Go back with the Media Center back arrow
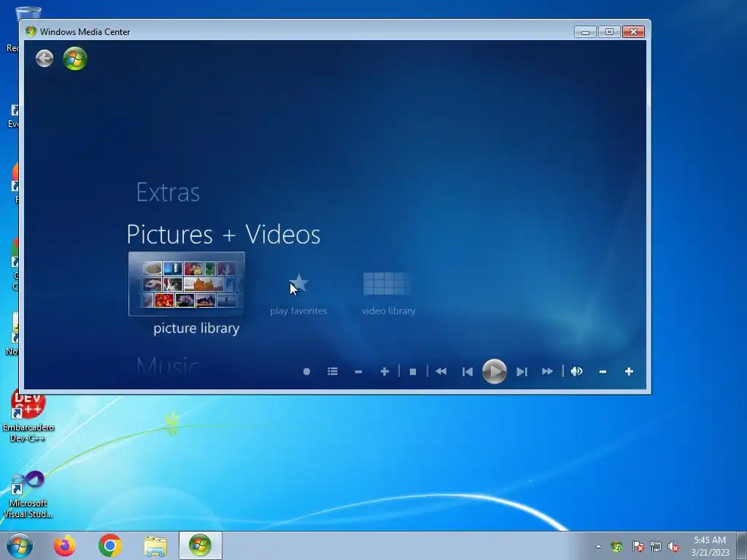Image resolution: width=747 pixels, height=560 pixels. (x=44, y=58)
